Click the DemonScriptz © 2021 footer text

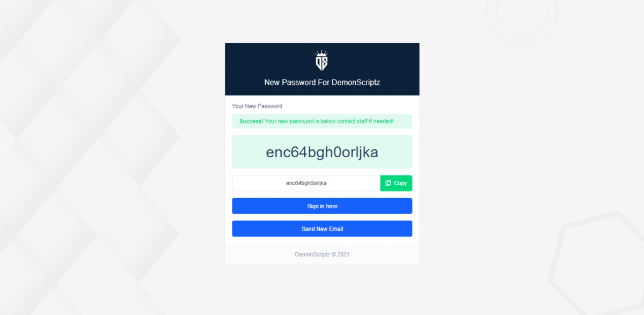click(x=322, y=254)
